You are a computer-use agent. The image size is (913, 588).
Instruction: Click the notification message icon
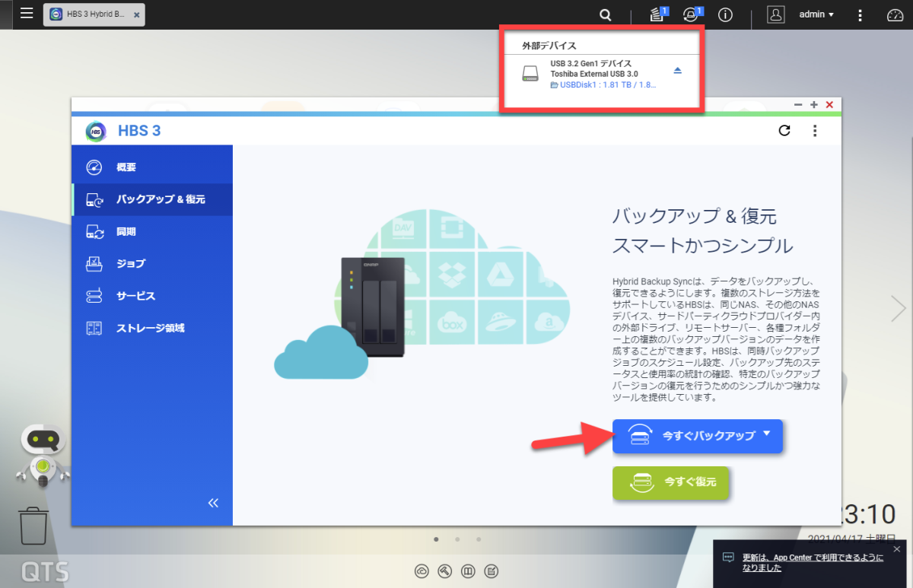tap(728, 558)
